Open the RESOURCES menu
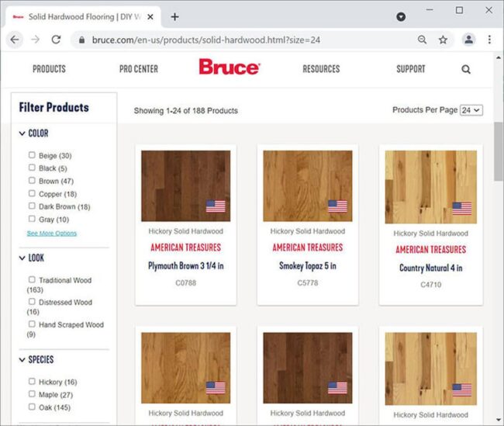Viewport: 504px width, 426px height. [321, 69]
